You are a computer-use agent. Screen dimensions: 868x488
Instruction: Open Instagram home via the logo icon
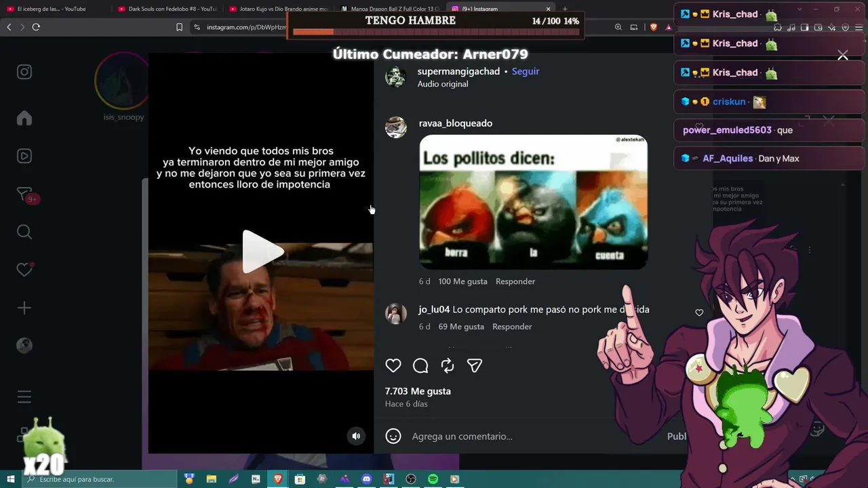coord(24,72)
